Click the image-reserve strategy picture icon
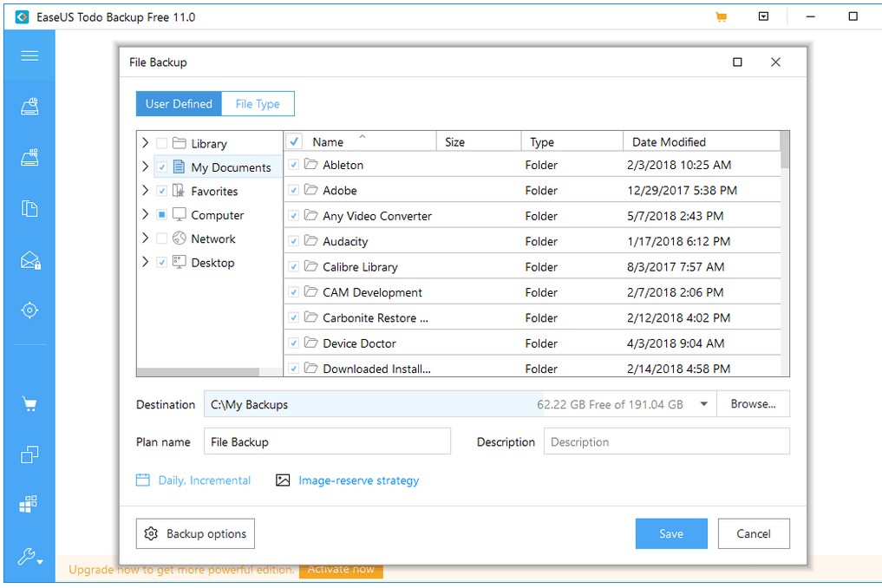 pos(283,480)
